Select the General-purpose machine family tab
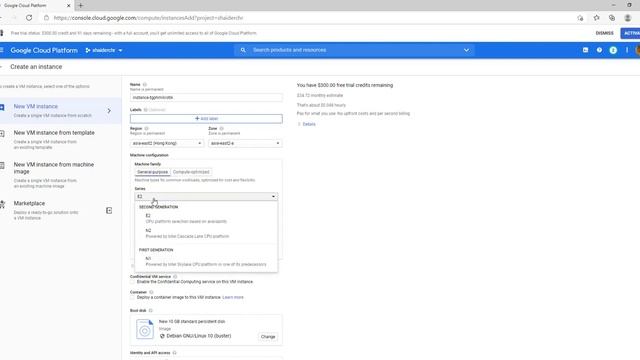 [x=152, y=172]
